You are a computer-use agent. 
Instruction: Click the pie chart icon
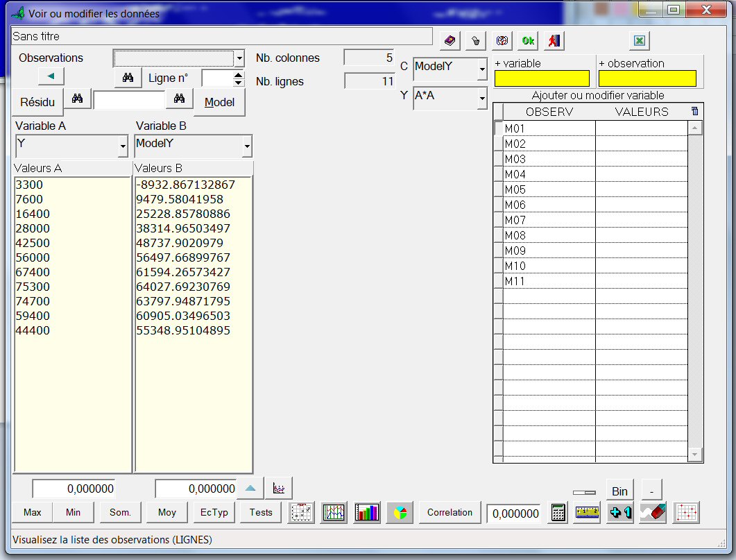[400, 513]
